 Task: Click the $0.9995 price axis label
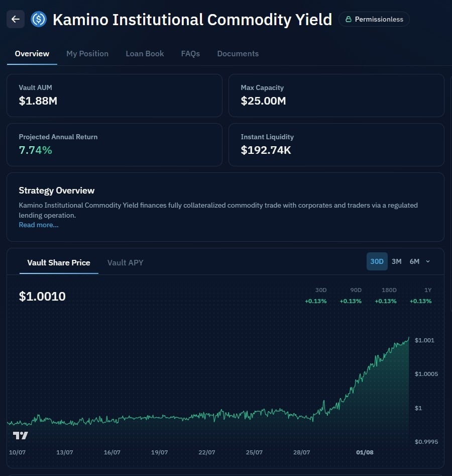(x=426, y=442)
